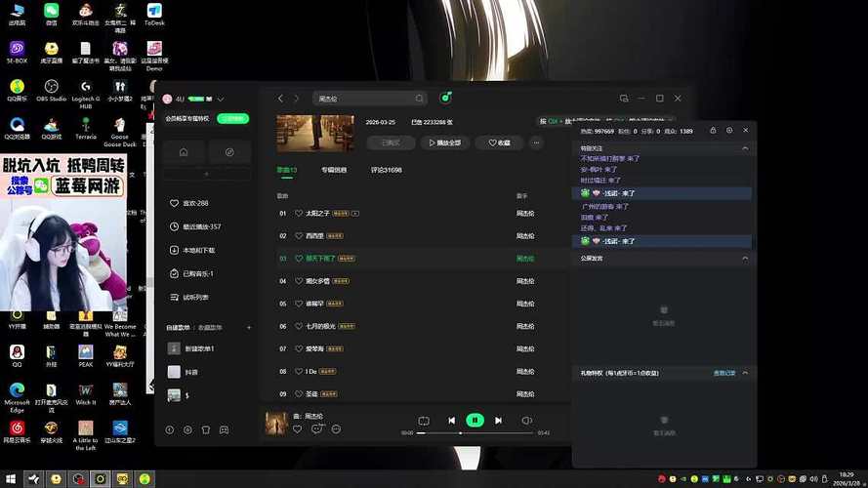Open recently played (357)
Screen dimensions: 868x488
[x=195, y=226]
